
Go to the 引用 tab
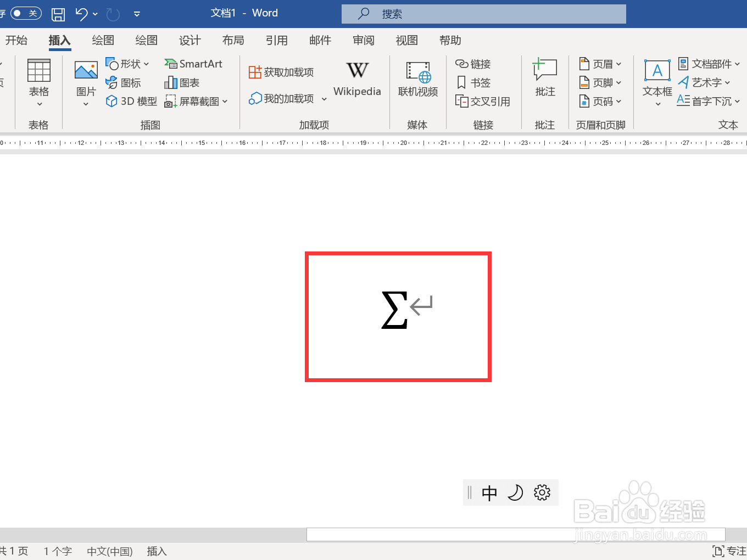tap(277, 40)
